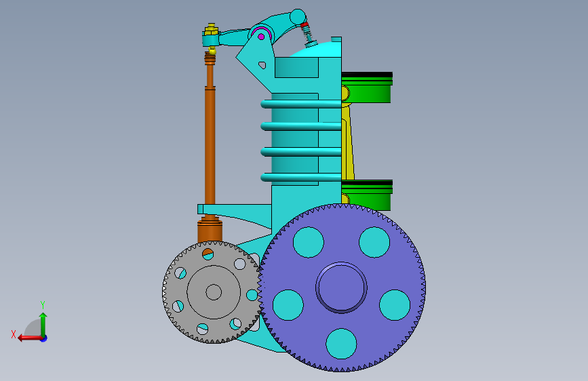Select the upper green piston

point(366,87)
